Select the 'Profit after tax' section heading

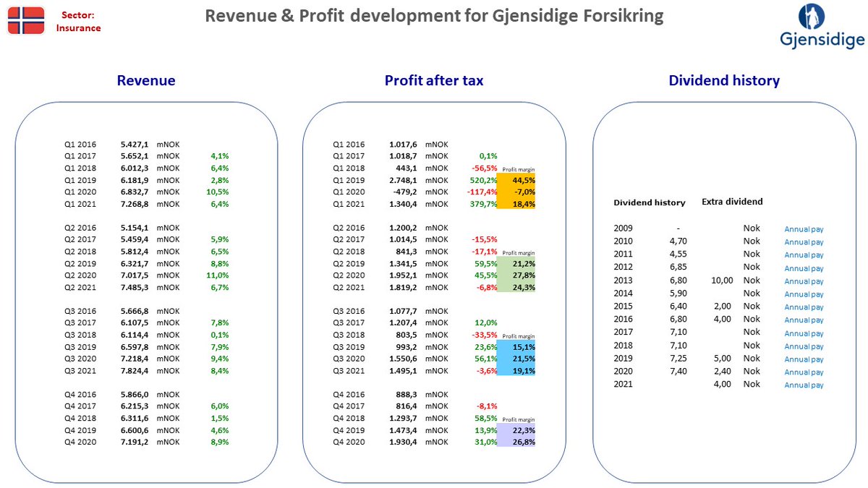(x=434, y=80)
